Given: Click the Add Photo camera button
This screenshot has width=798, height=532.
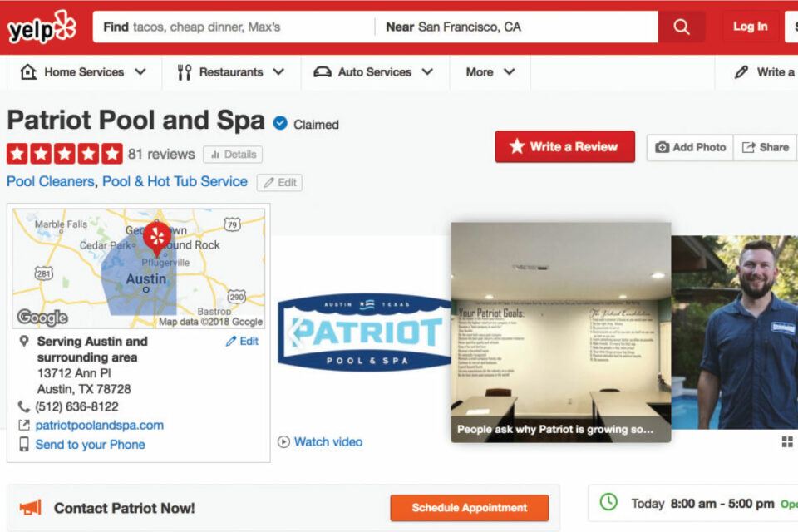Looking at the screenshot, I should (x=690, y=147).
